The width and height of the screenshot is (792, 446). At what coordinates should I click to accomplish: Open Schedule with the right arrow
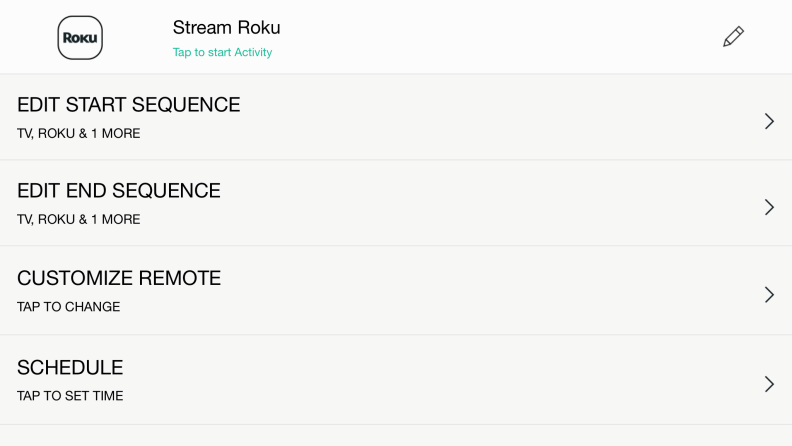tap(769, 384)
